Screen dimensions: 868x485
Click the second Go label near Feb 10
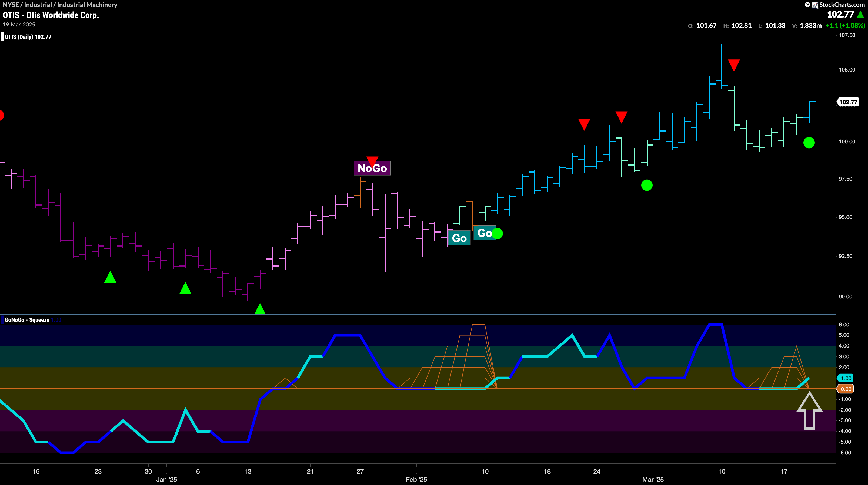(x=485, y=233)
